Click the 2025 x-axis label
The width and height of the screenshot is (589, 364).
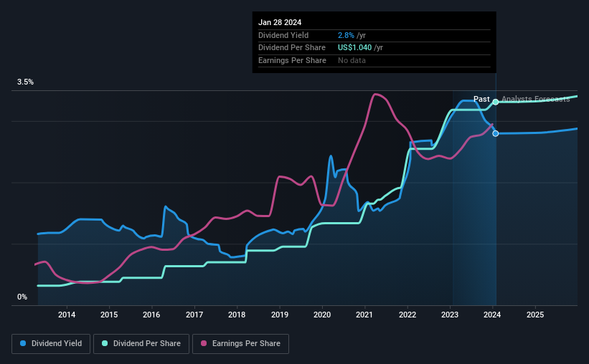(x=535, y=315)
